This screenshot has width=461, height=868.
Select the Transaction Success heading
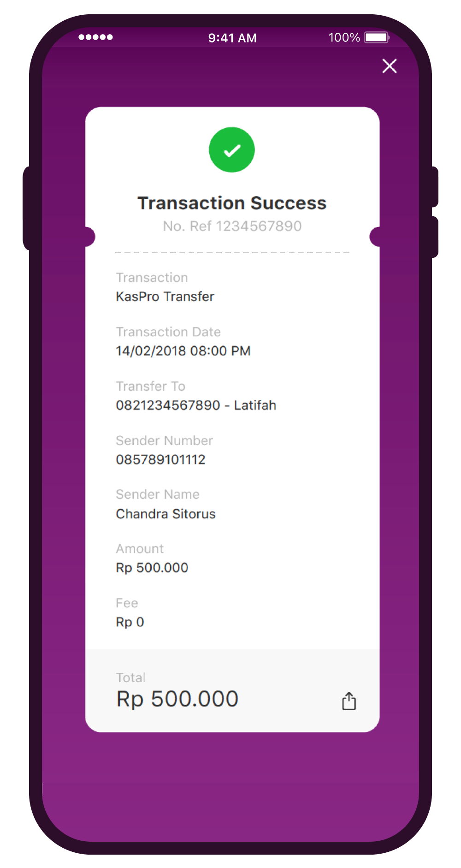pyautogui.click(x=232, y=203)
